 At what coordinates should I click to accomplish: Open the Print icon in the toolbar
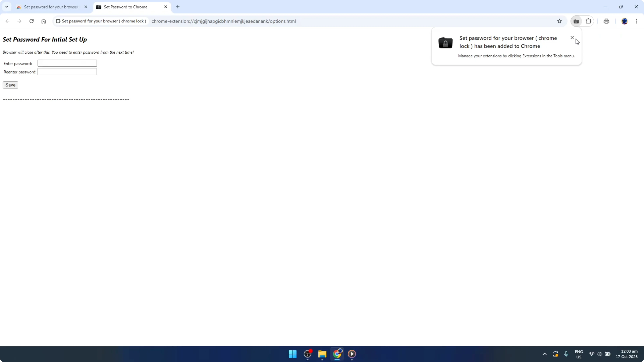[606, 21]
